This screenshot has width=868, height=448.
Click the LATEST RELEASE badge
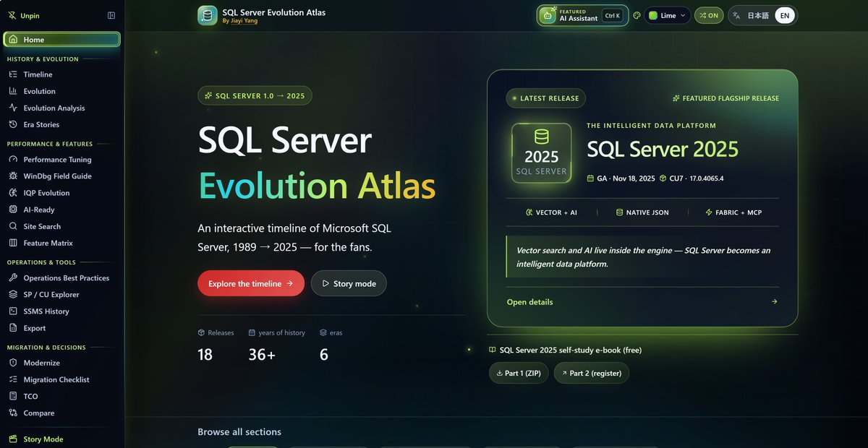tap(546, 98)
